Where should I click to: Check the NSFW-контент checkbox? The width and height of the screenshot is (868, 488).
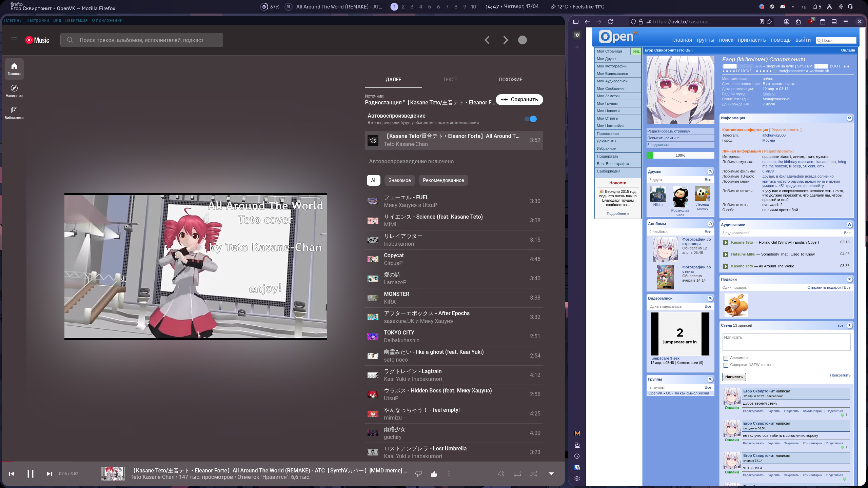pyautogui.click(x=726, y=365)
